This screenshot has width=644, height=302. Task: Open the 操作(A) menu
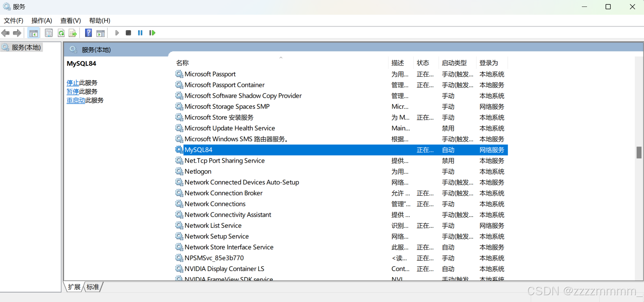pyautogui.click(x=42, y=21)
